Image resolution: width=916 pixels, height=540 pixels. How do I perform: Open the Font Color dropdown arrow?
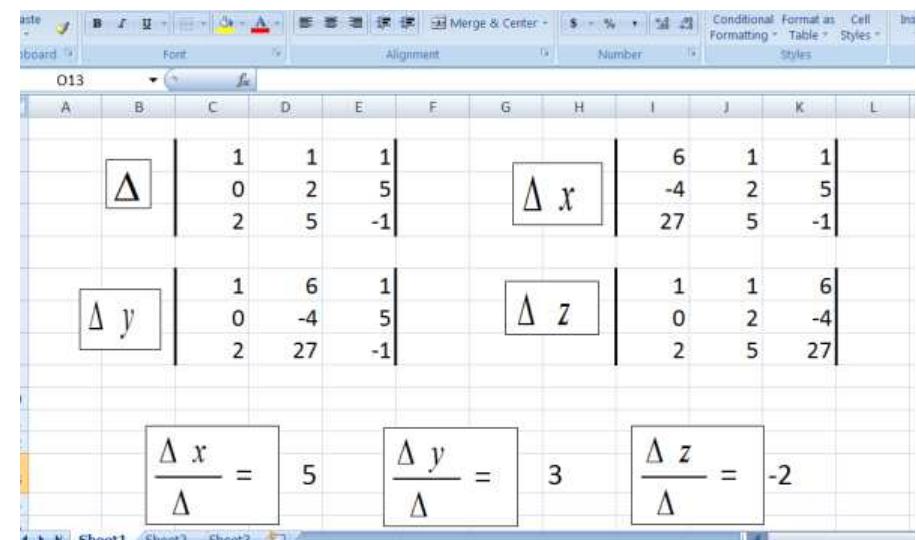277,24
